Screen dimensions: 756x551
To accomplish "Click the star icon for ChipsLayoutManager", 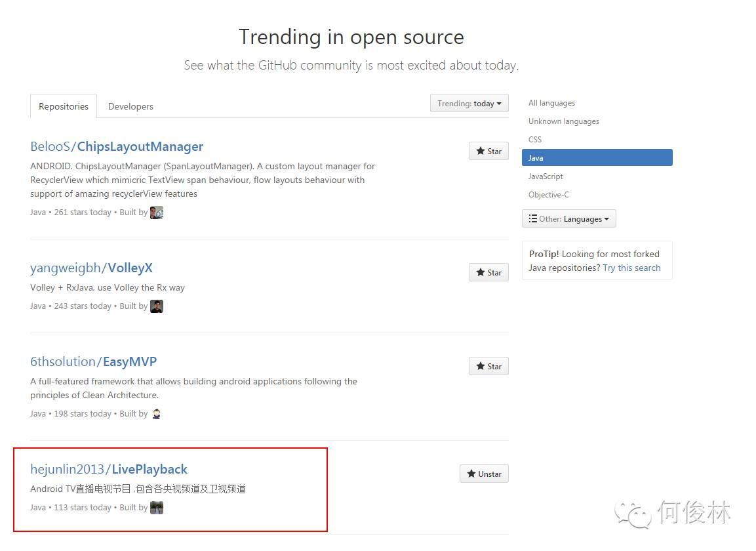I will [480, 151].
